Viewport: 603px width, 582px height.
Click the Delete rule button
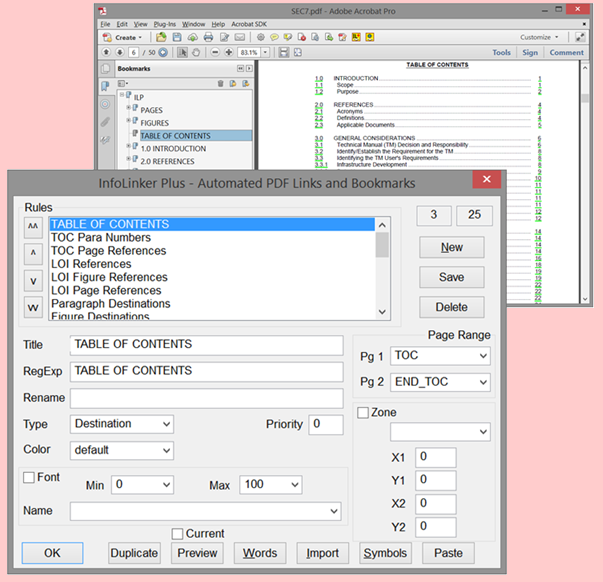pos(451,307)
